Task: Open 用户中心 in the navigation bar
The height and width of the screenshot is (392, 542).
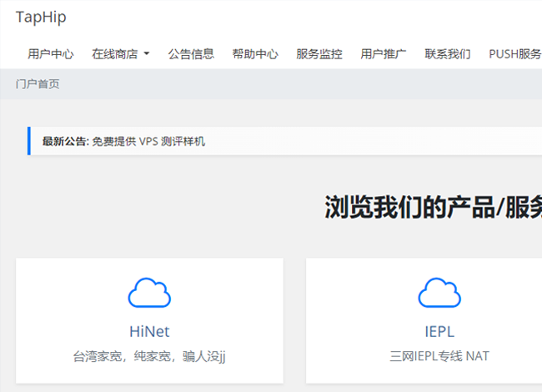Action: 50,53
